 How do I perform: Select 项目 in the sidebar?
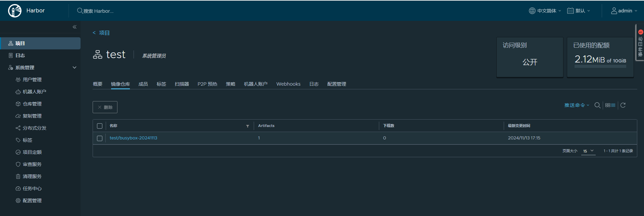(x=40, y=43)
